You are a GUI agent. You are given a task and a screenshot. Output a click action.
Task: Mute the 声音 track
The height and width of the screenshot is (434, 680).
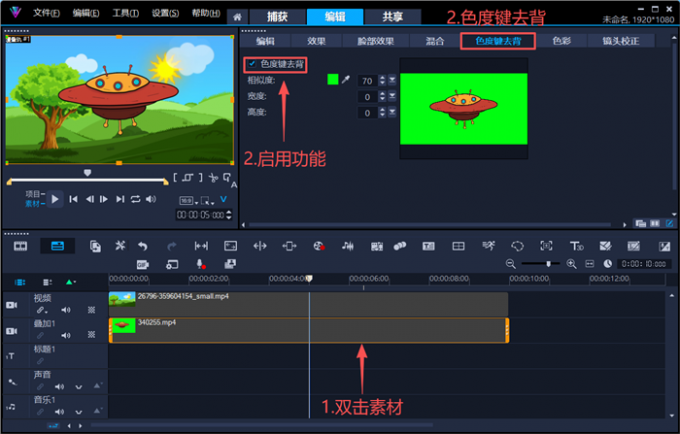(x=59, y=386)
